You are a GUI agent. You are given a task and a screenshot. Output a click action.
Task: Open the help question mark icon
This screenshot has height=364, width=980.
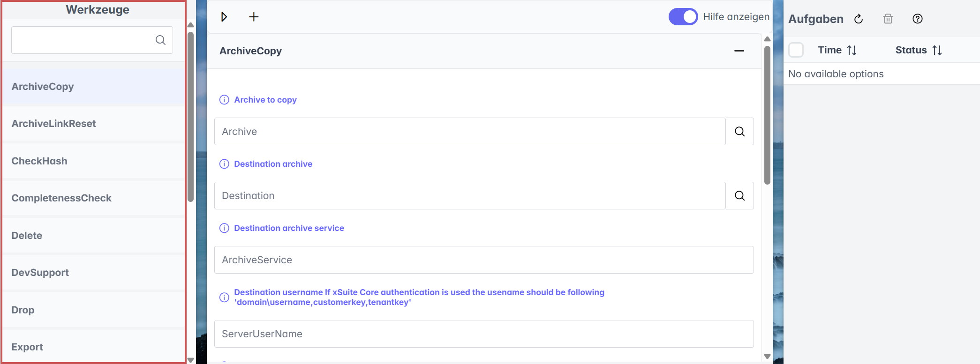pos(917,19)
